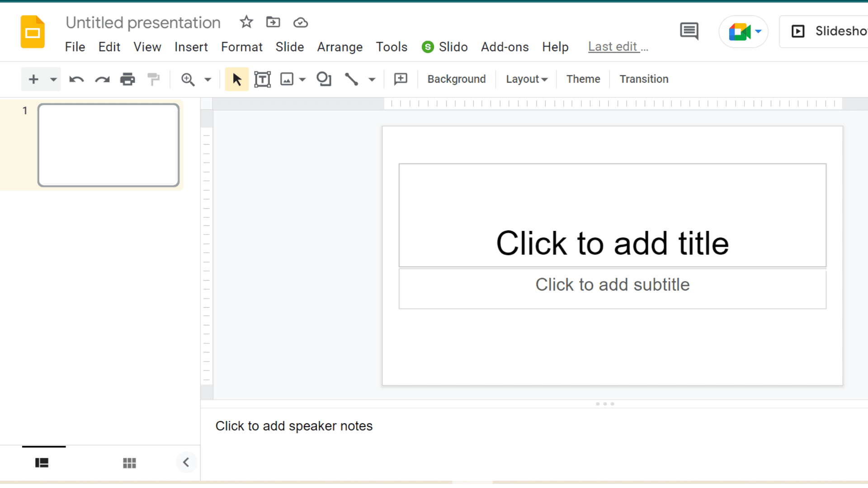Open the Format menu
The width and height of the screenshot is (868, 488).
tap(241, 47)
